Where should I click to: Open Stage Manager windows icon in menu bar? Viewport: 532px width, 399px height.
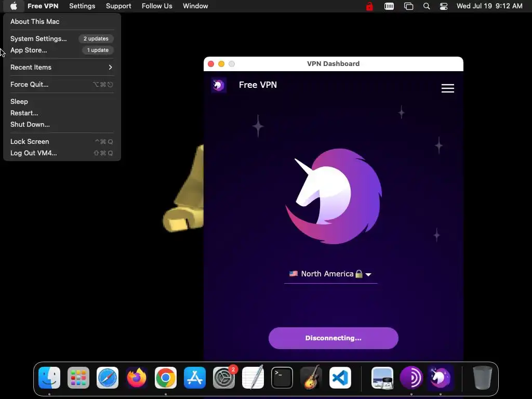(x=408, y=6)
